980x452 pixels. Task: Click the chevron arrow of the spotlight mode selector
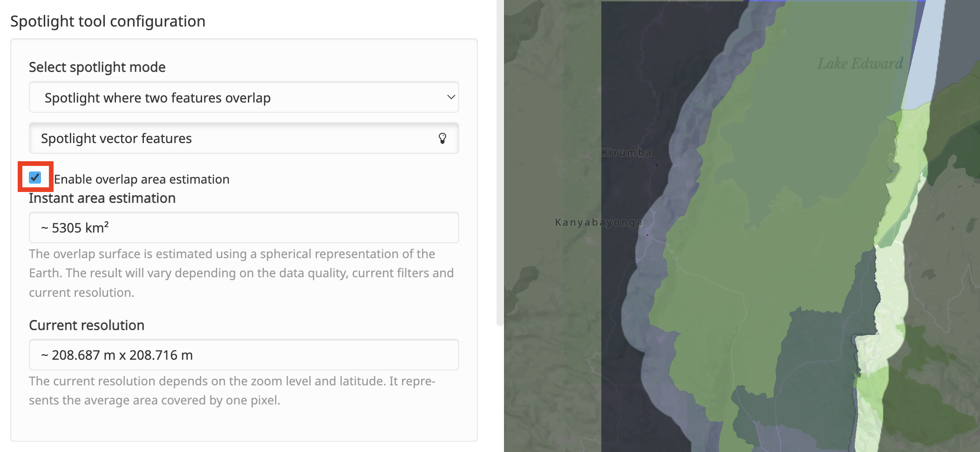click(450, 97)
